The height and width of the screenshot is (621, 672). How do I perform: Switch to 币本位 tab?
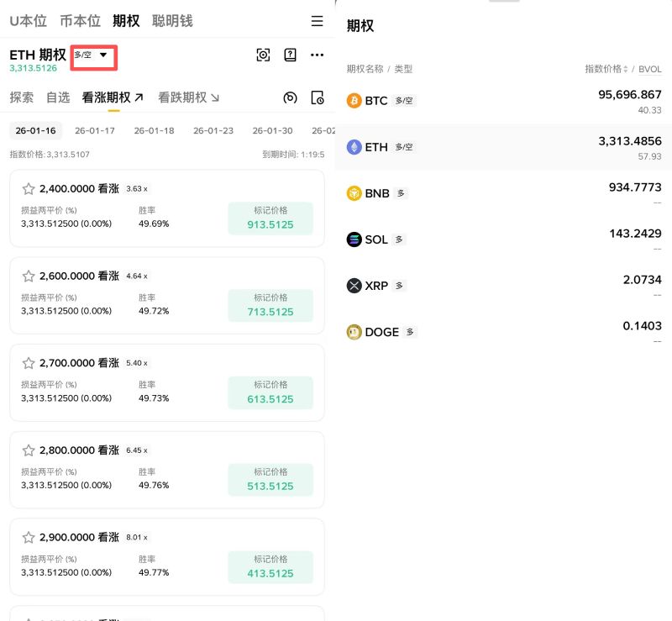point(80,20)
